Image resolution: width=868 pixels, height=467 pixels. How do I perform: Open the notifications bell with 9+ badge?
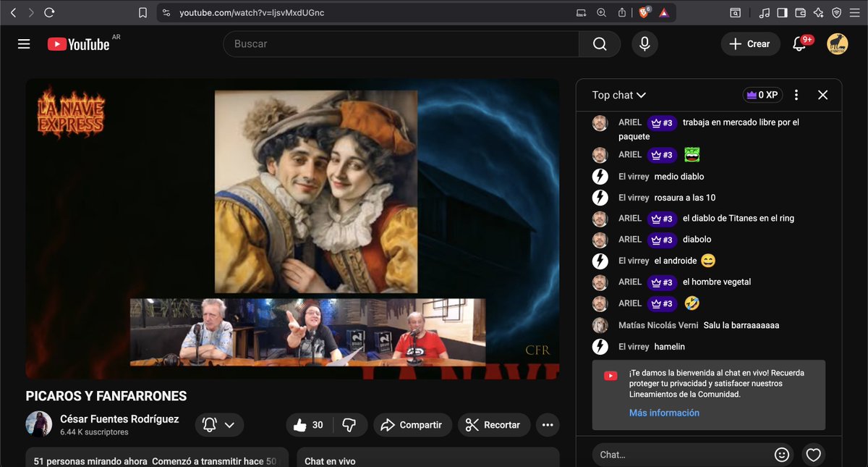coord(800,44)
